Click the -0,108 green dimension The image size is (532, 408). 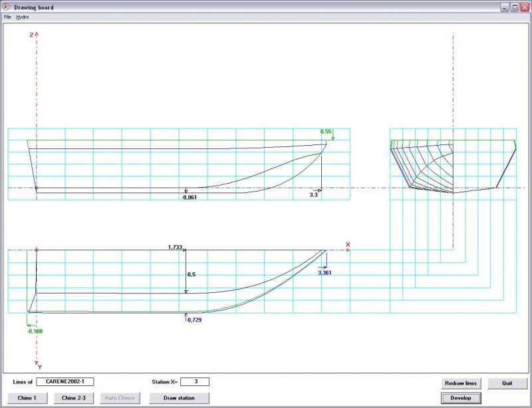pyautogui.click(x=35, y=331)
